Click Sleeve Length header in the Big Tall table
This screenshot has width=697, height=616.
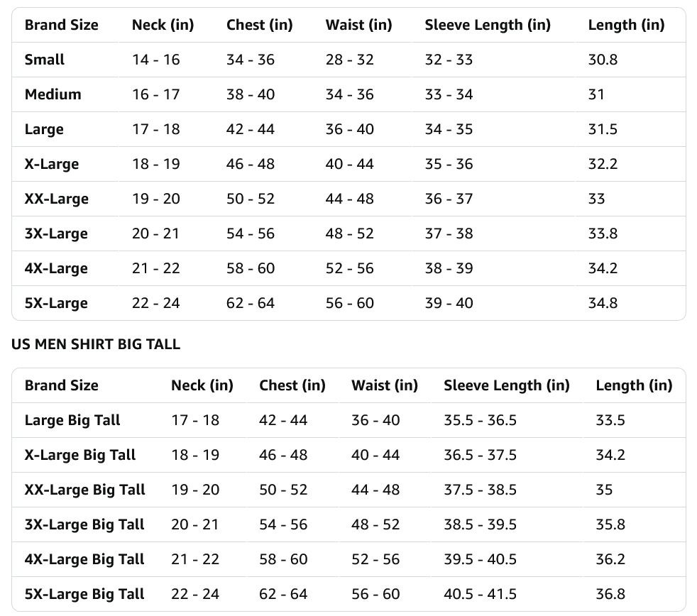pos(507,385)
